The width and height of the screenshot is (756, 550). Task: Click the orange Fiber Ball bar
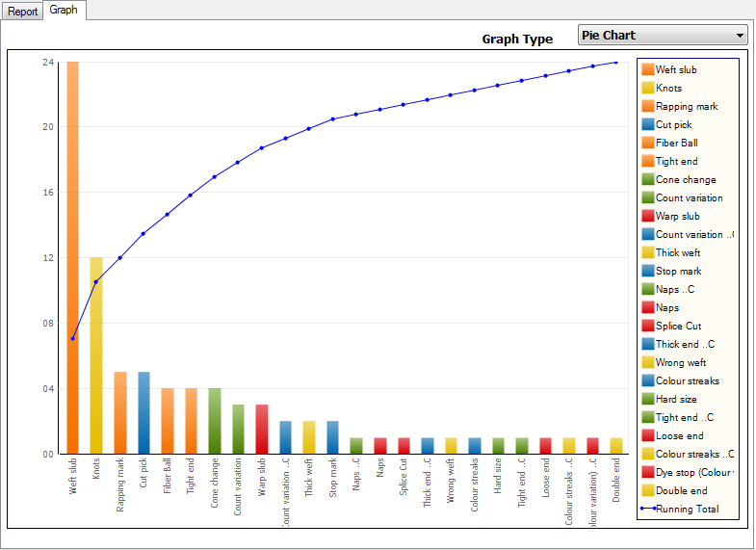point(168,421)
